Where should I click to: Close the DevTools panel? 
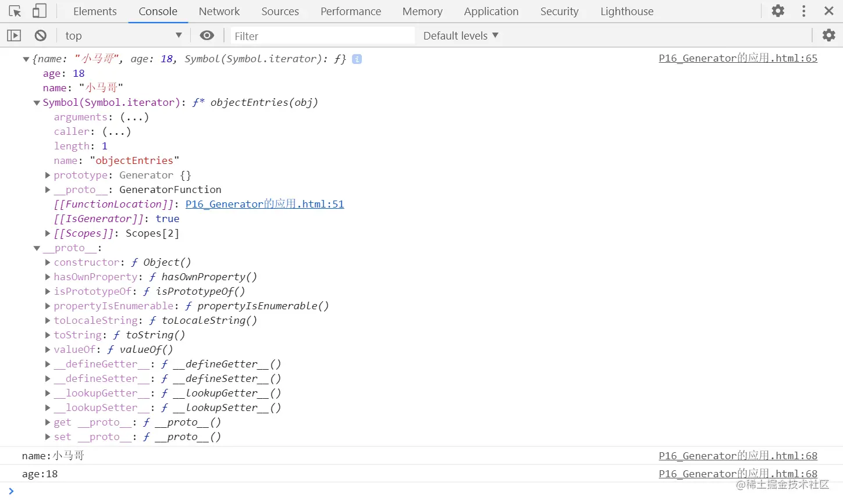click(x=829, y=11)
